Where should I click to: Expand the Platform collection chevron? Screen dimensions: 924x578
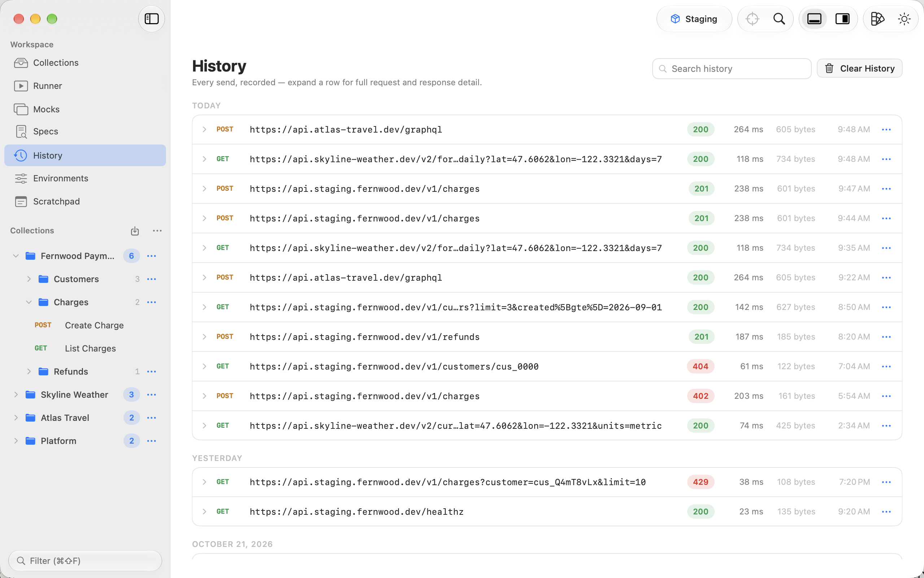(x=16, y=441)
